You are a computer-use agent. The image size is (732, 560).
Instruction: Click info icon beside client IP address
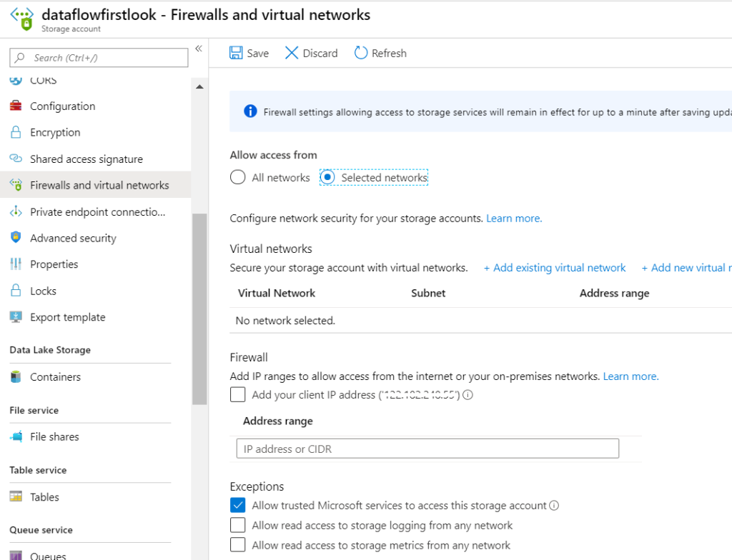click(468, 395)
